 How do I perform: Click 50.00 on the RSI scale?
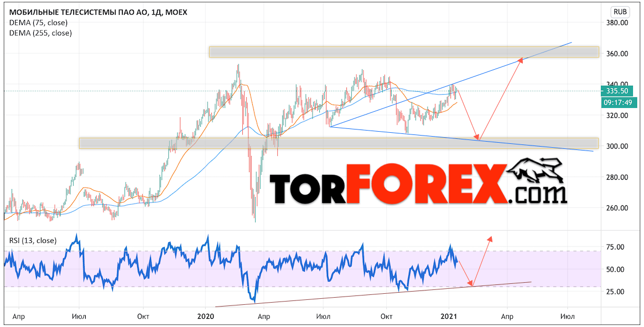pyautogui.click(x=615, y=269)
